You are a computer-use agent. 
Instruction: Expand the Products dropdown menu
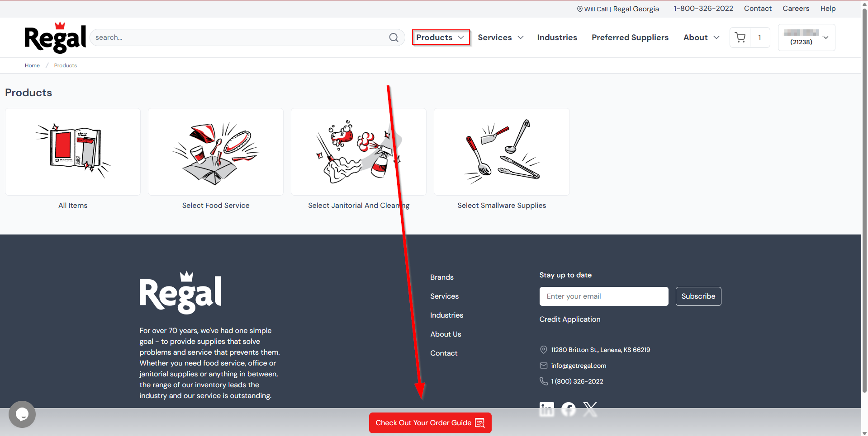tap(441, 38)
